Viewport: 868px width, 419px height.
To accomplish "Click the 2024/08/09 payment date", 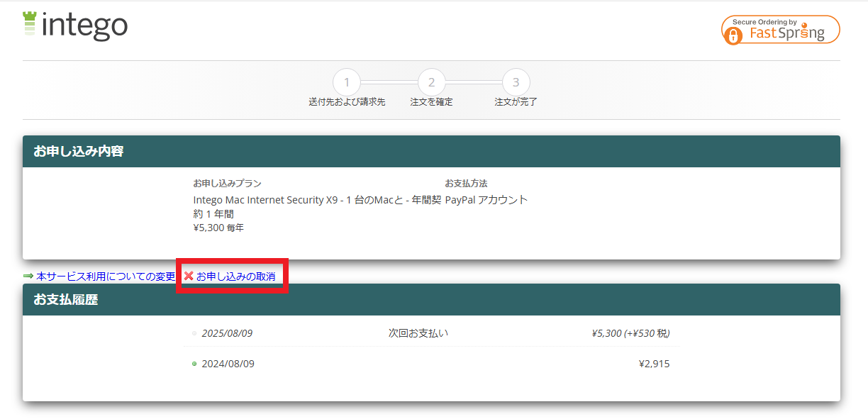I will pos(228,364).
